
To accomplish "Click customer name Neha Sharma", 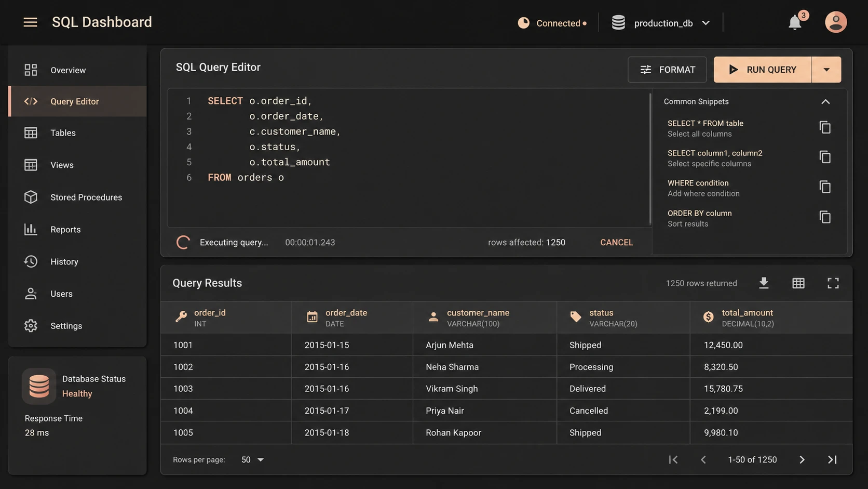I will pos(452,367).
